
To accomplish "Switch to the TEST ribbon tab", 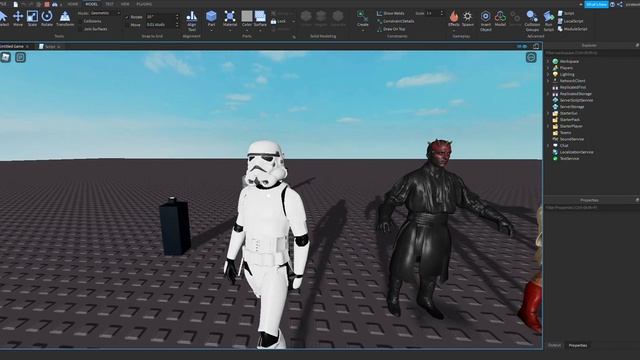I will (109, 4).
